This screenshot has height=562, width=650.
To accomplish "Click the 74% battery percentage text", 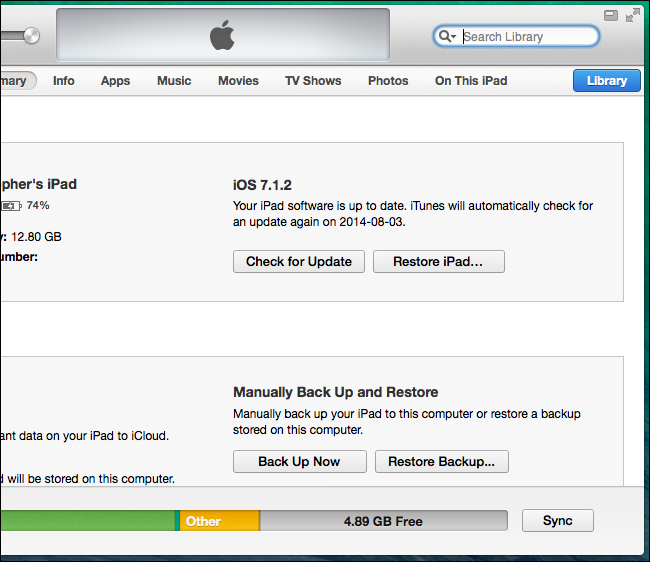I will tap(38, 206).
